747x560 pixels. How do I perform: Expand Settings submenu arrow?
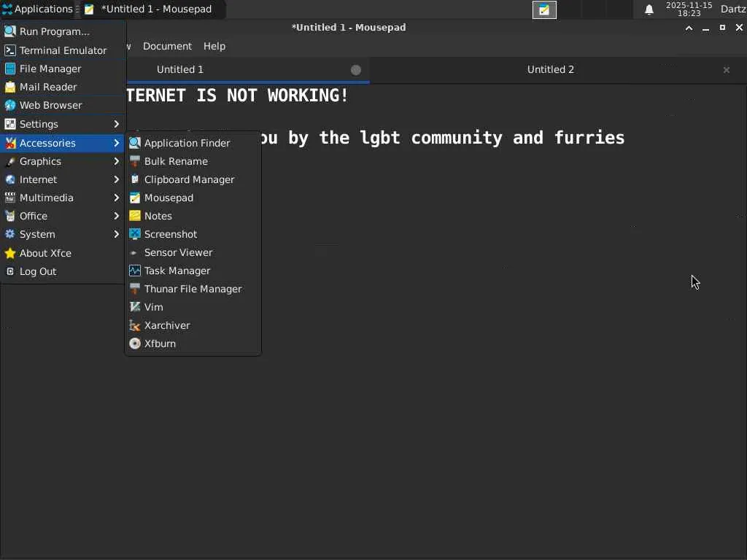116,124
